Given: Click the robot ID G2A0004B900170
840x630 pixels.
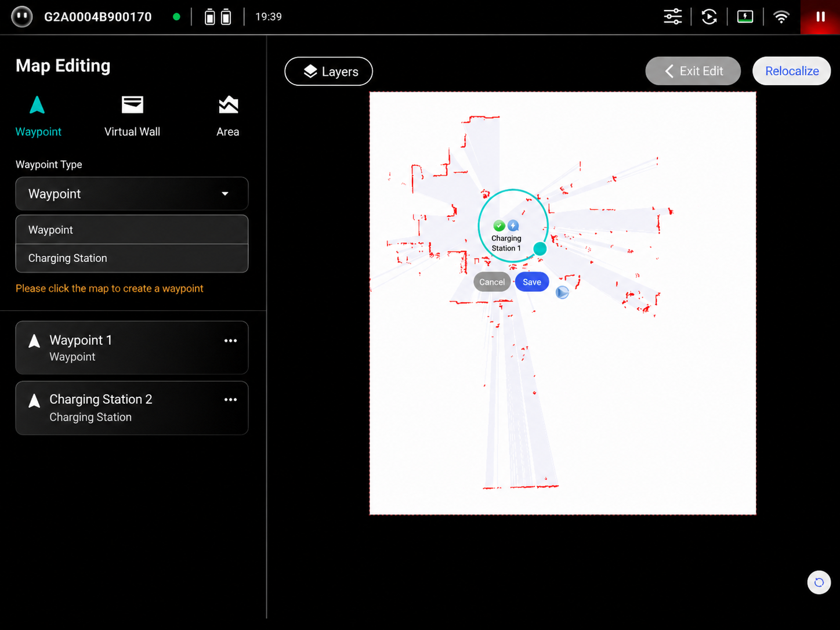Looking at the screenshot, I should click(98, 17).
